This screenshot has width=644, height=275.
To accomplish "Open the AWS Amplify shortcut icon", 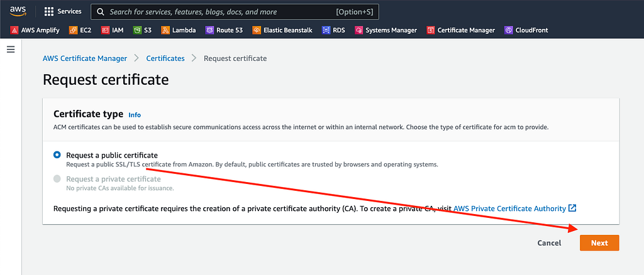I will click(x=14, y=30).
